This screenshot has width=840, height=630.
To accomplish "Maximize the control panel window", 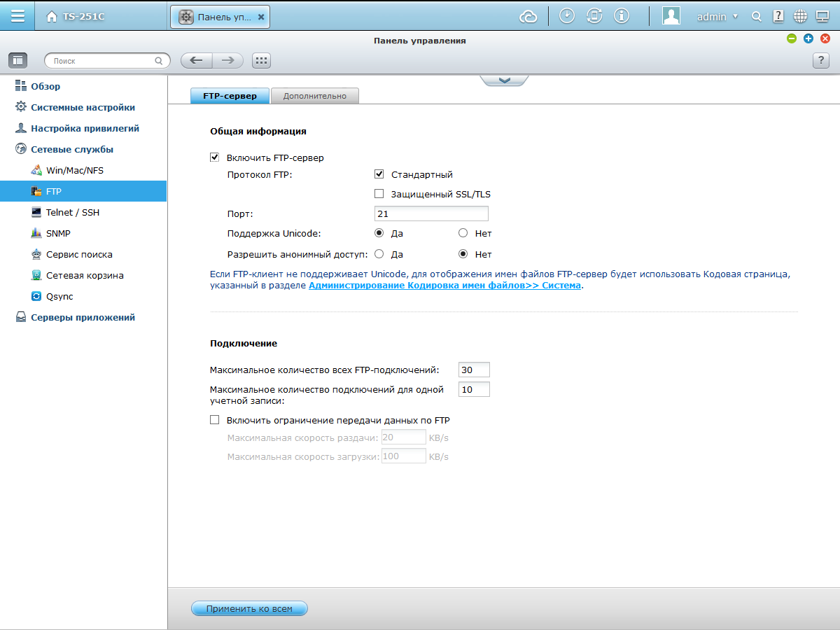I will point(808,39).
